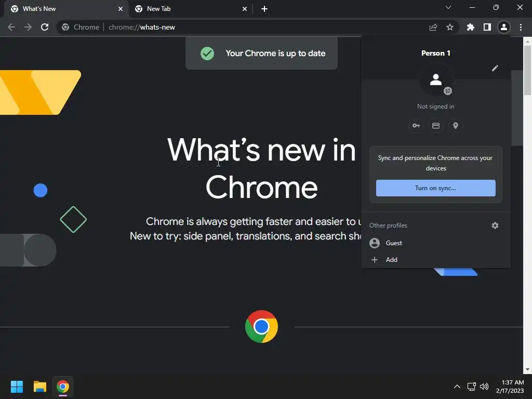Screen dimensions: 532x399
Task: Open Payment methods card icon
Action: [436, 126]
